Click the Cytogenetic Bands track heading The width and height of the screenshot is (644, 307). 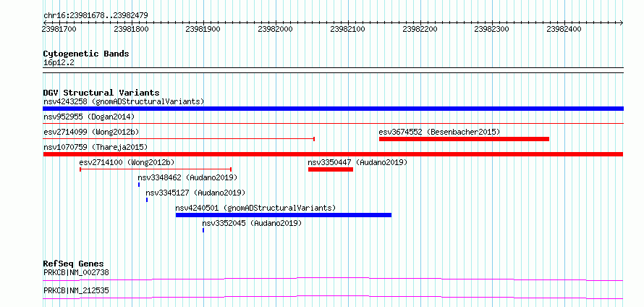[86, 54]
